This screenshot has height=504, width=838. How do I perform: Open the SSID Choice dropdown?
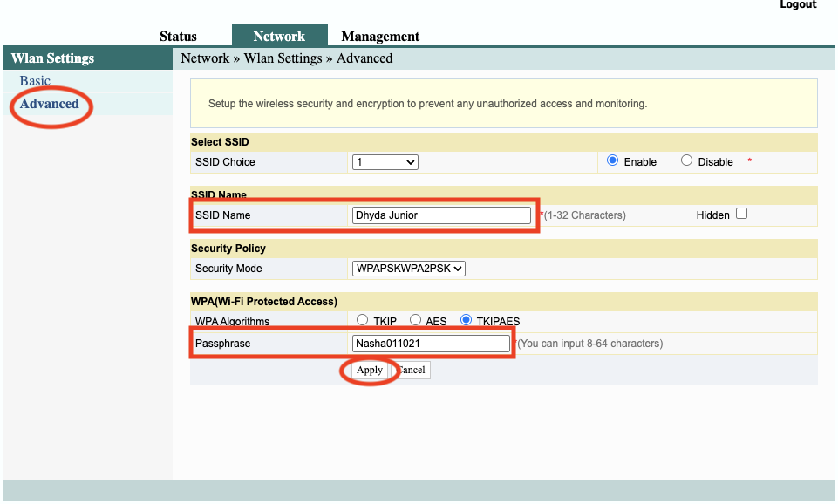pos(385,161)
